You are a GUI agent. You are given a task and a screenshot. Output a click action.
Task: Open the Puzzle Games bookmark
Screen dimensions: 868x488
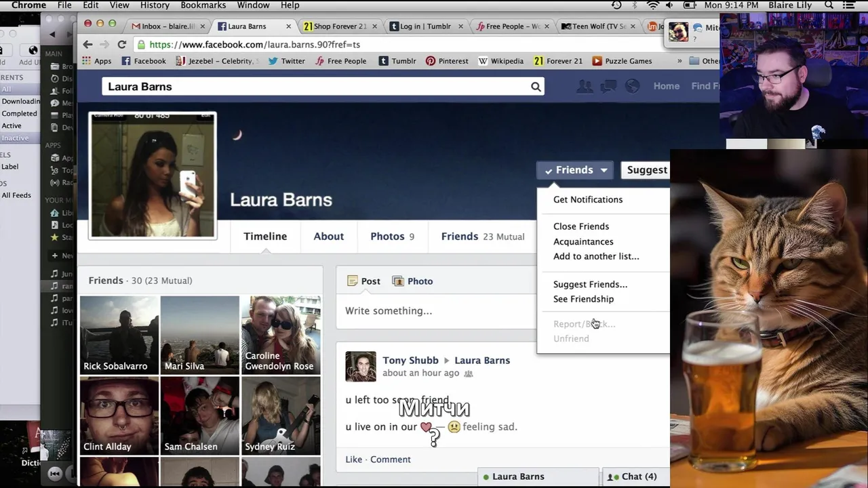click(622, 61)
